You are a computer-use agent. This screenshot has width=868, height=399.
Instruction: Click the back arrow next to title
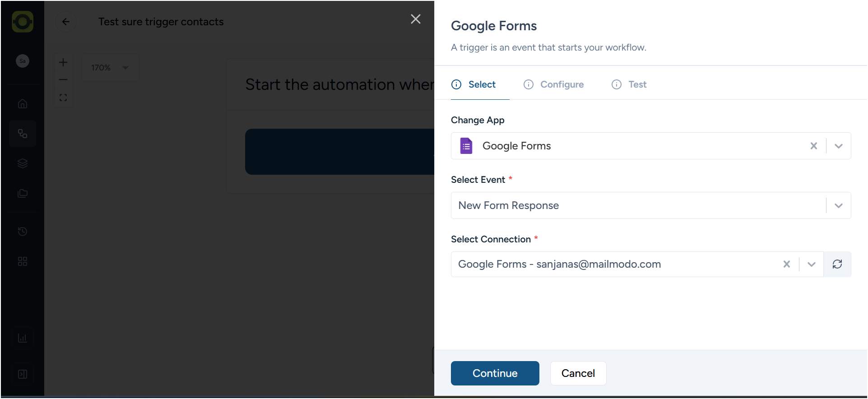coord(66,22)
